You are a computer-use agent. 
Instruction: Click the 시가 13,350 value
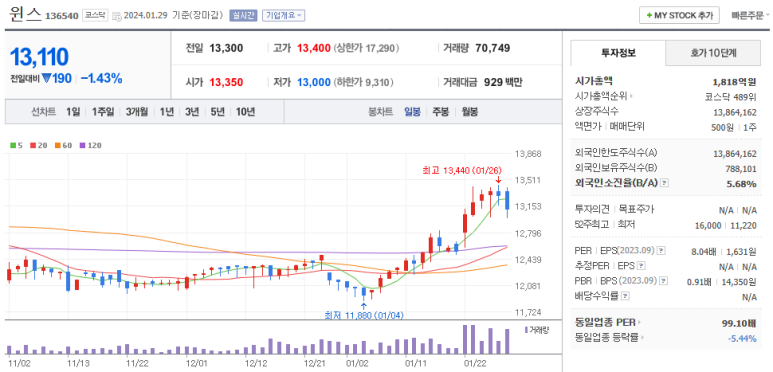point(226,82)
